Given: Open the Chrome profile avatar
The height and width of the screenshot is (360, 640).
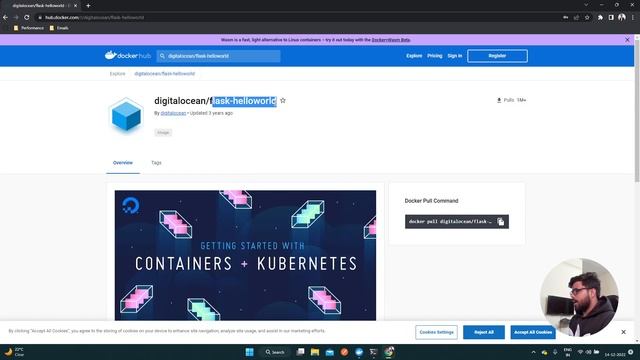Looking at the screenshot, I should click(622, 17).
